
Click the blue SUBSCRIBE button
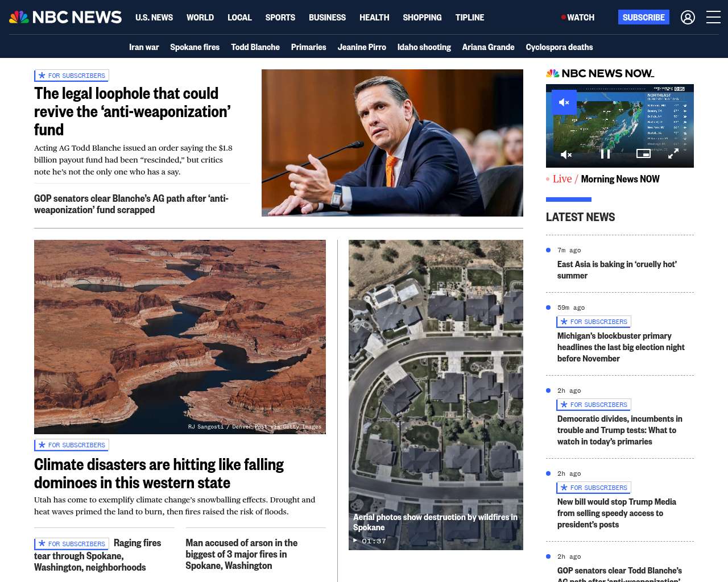(x=644, y=17)
